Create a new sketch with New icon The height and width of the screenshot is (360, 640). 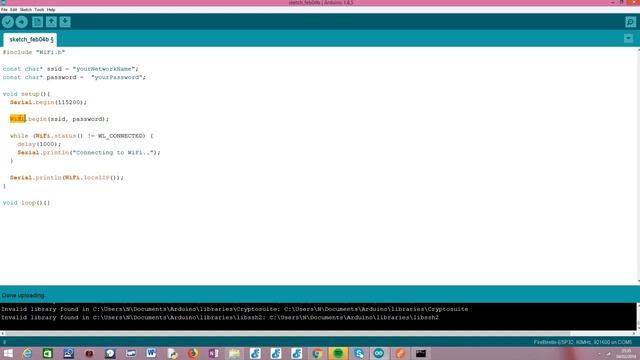[x=38, y=22]
